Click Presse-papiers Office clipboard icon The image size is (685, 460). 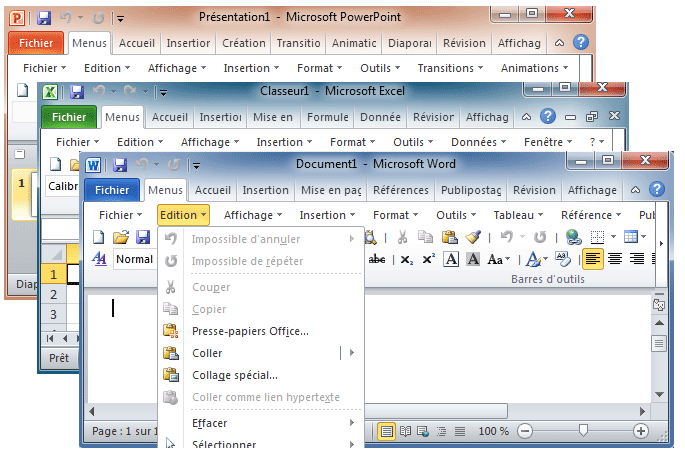click(x=170, y=331)
